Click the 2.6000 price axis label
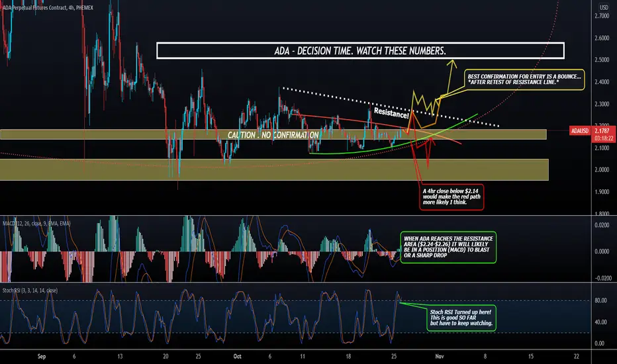Image resolution: width=617 pixels, height=364 pixels. pyautogui.click(x=602, y=38)
